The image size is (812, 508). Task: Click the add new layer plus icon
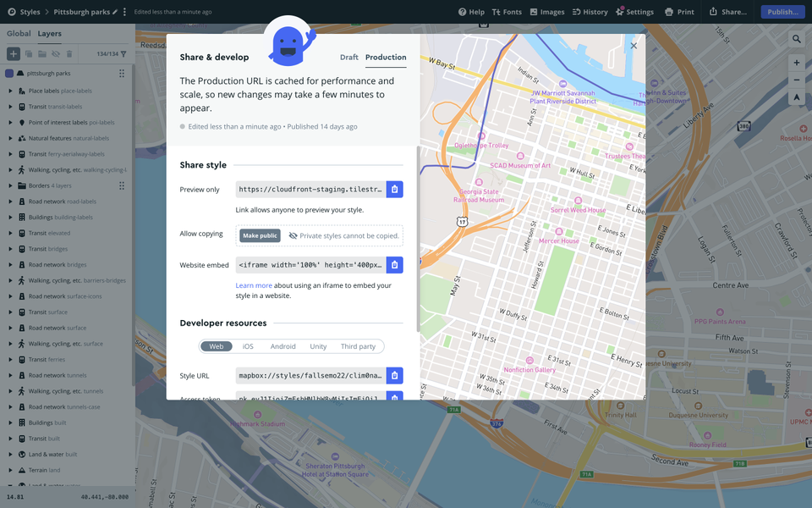point(14,54)
